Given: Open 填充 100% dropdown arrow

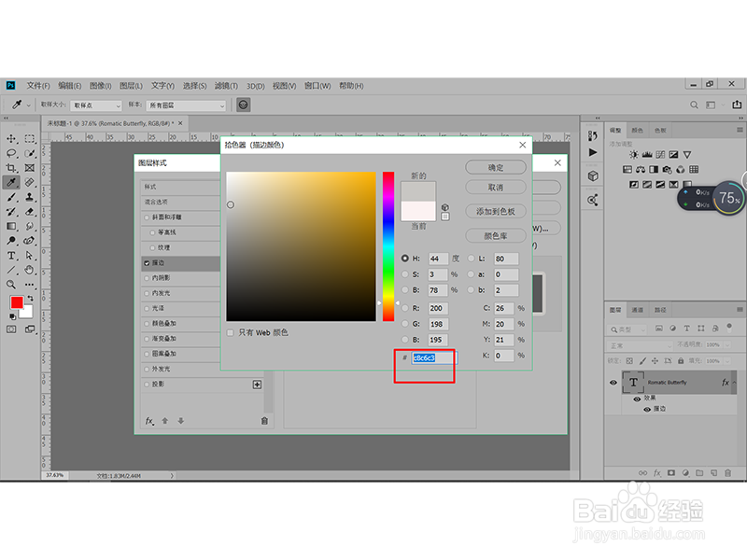Looking at the screenshot, I should [727, 361].
